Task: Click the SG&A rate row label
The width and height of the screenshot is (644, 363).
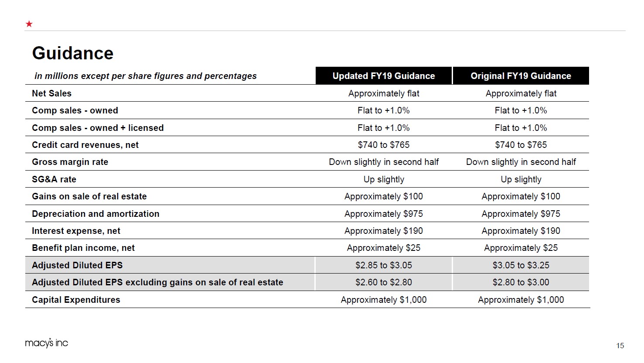Action: (x=54, y=179)
